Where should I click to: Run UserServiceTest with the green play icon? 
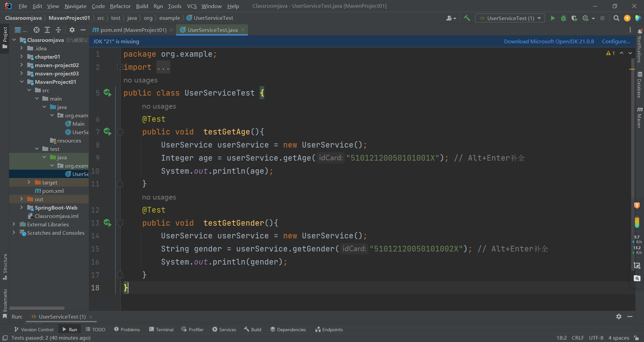(x=553, y=18)
